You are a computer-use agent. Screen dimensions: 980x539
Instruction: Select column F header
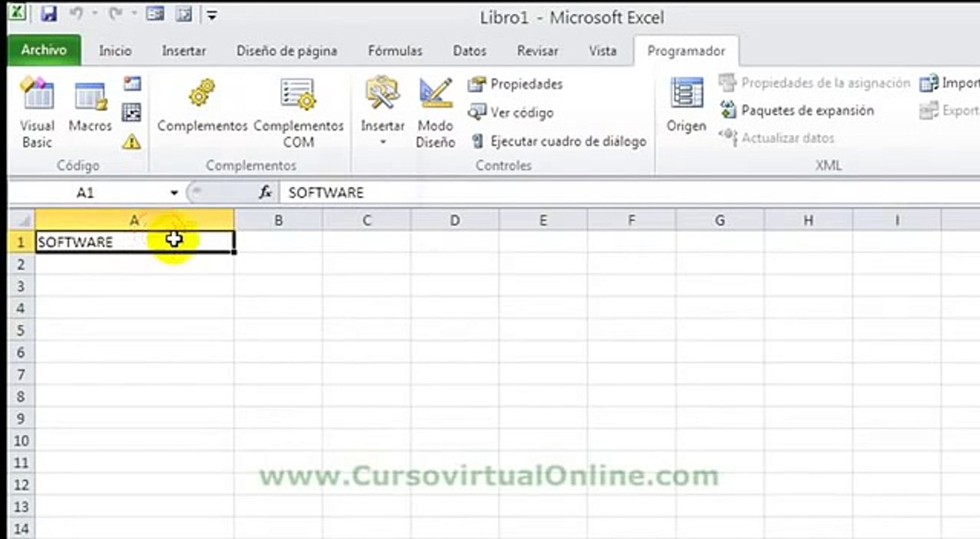tap(632, 220)
